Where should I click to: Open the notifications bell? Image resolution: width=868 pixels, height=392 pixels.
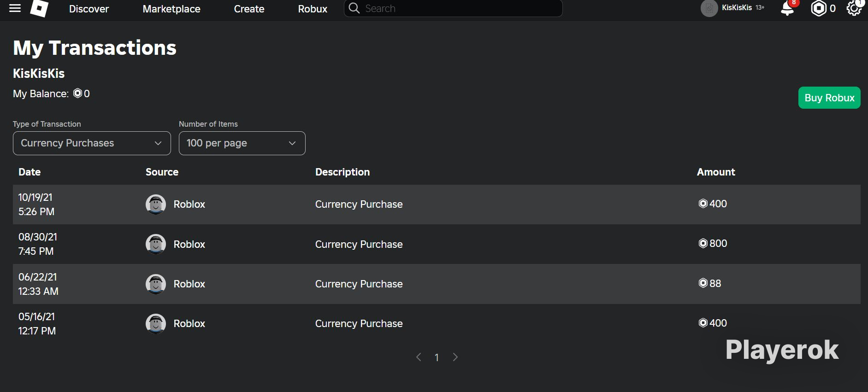coord(788,8)
